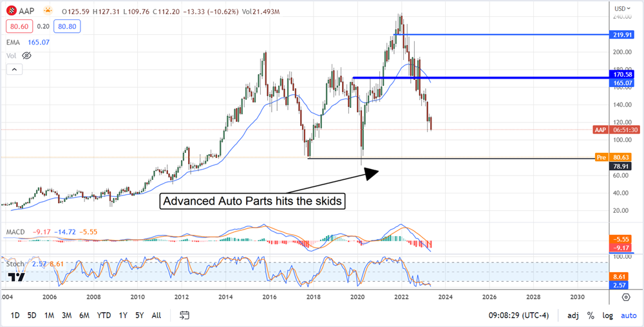This screenshot has height=327, width=644.
Task: Collapse the indicator legend chevron
Action: coord(14,70)
